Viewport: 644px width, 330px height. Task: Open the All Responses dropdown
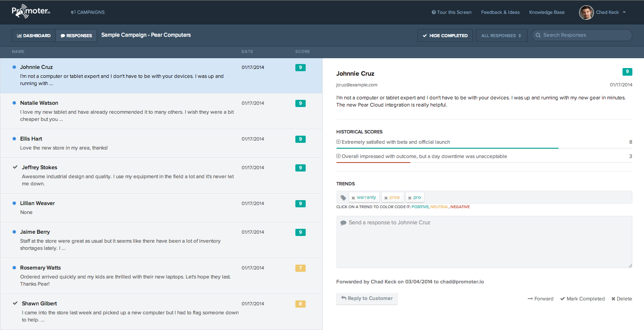coord(501,36)
